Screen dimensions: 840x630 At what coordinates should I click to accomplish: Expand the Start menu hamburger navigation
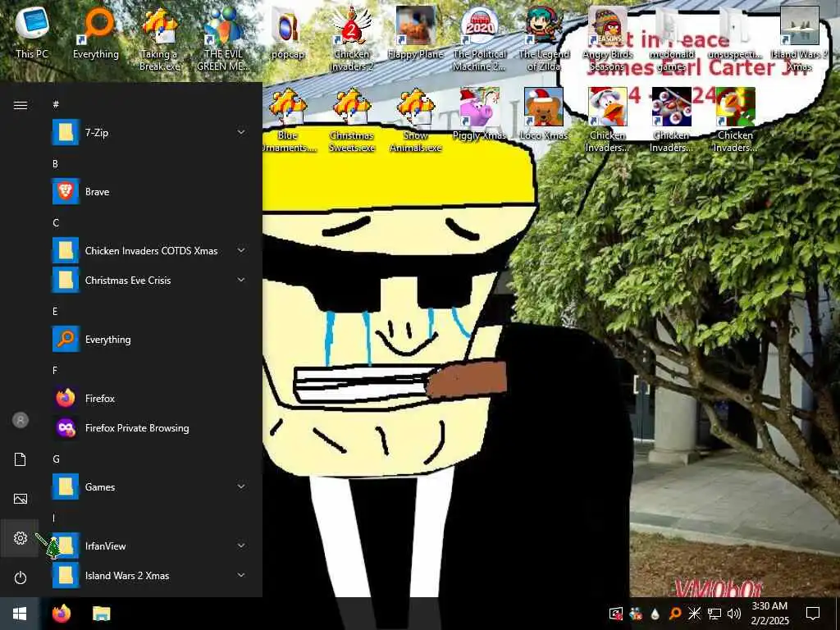(x=20, y=105)
